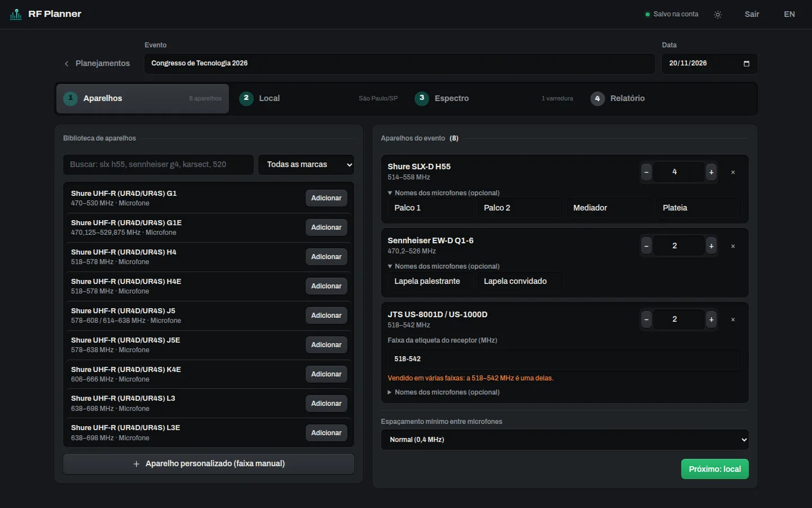Edit the Palco 2 microphone name field
The height and width of the screenshot is (508, 812).
[x=520, y=208]
